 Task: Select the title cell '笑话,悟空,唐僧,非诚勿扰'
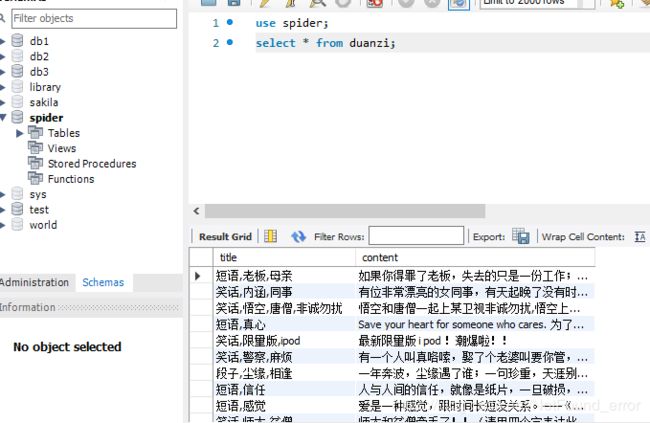tap(284, 308)
